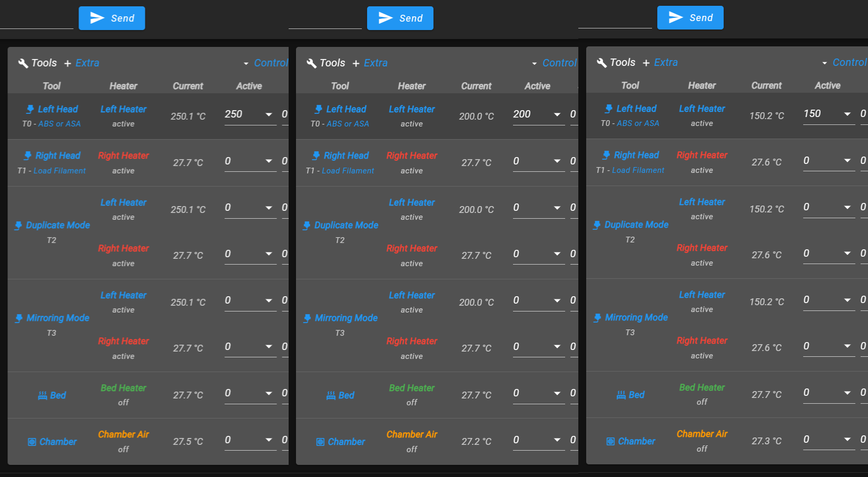
Task: Toggle Chamber Air heater in the right panel
Action: (702, 434)
